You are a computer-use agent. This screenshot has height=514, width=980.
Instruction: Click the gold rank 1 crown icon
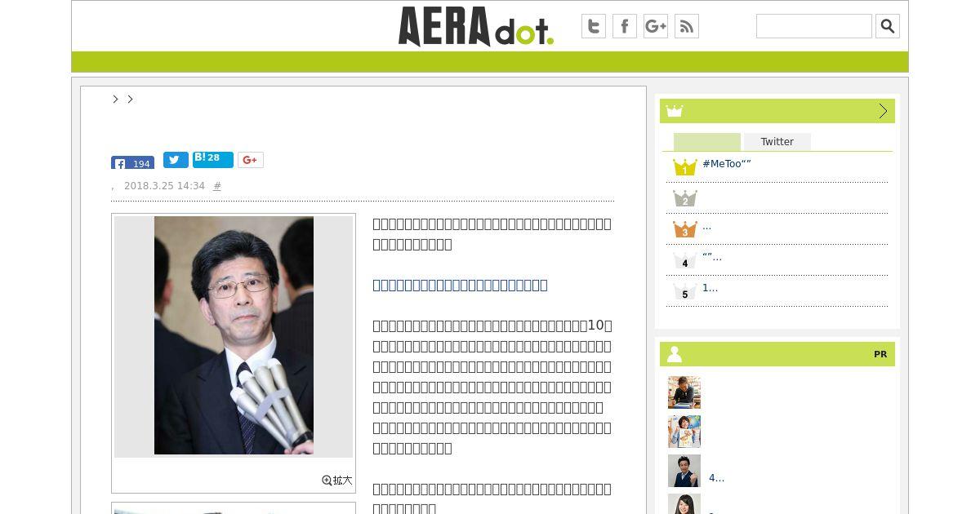(684, 167)
